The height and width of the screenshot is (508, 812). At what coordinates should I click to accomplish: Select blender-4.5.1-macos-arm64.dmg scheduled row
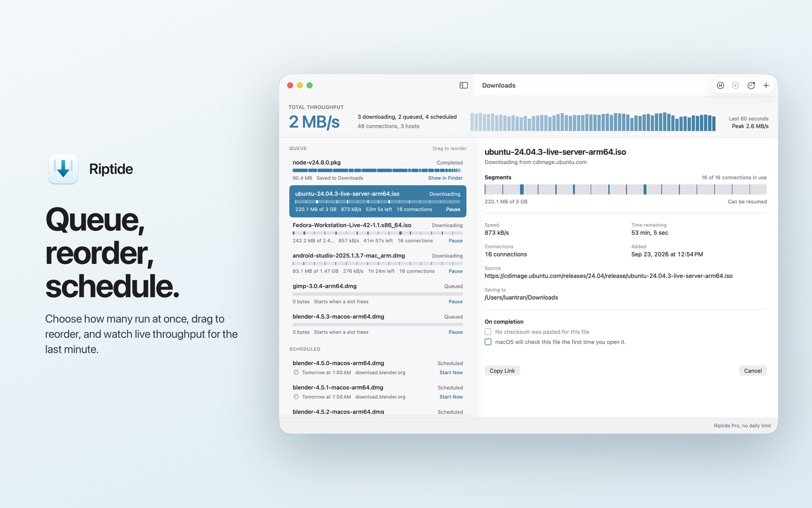(378, 392)
